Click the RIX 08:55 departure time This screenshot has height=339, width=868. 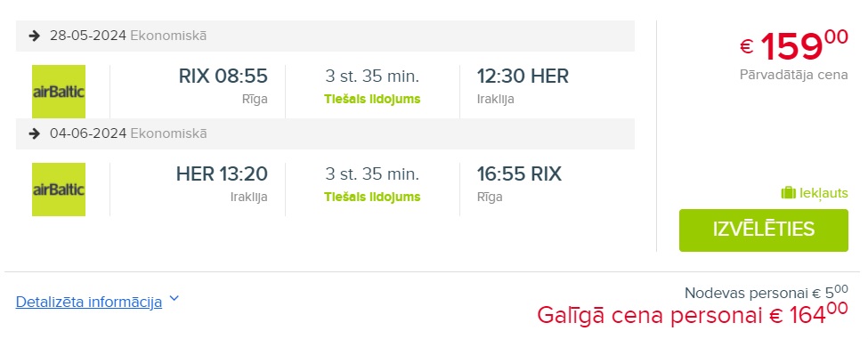click(223, 76)
